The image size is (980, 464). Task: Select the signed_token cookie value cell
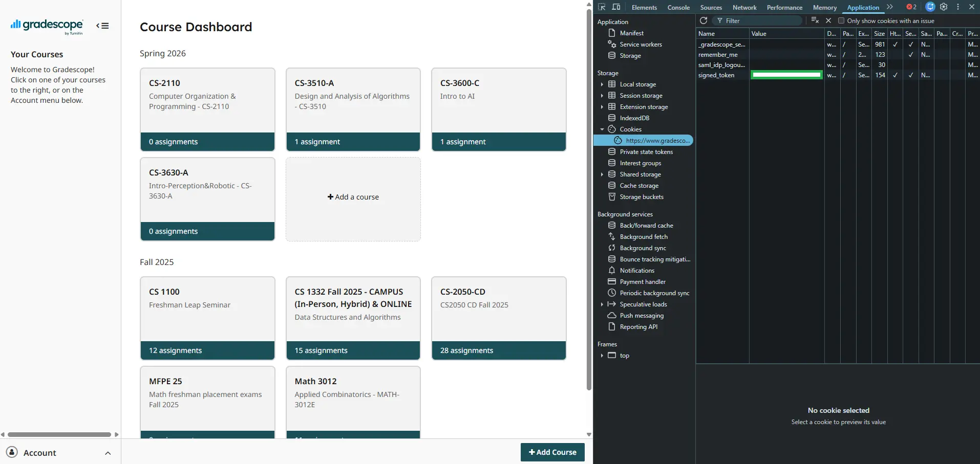tap(786, 75)
